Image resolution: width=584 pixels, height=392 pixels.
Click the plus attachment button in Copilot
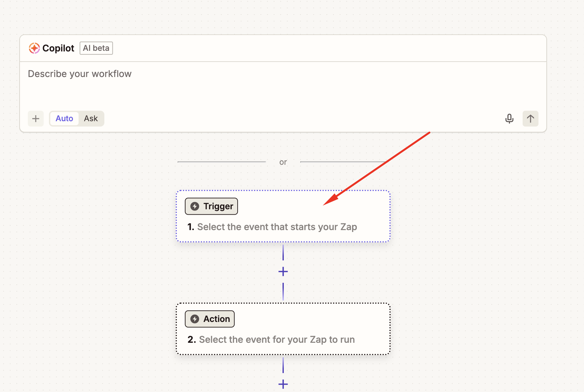click(x=36, y=119)
